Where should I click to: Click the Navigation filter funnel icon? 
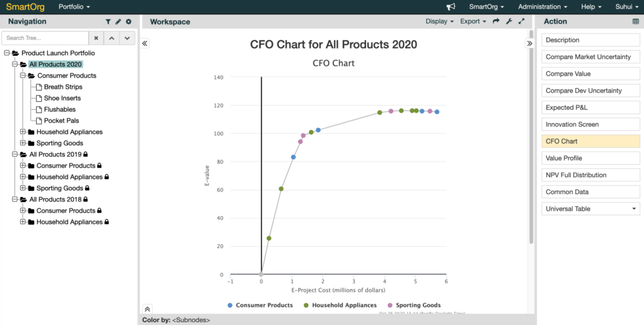pyautogui.click(x=108, y=22)
